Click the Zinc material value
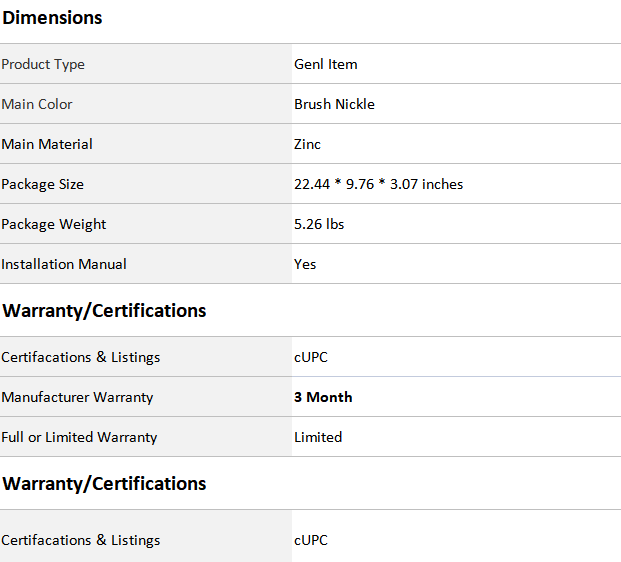The width and height of the screenshot is (621, 562). coord(307,144)
